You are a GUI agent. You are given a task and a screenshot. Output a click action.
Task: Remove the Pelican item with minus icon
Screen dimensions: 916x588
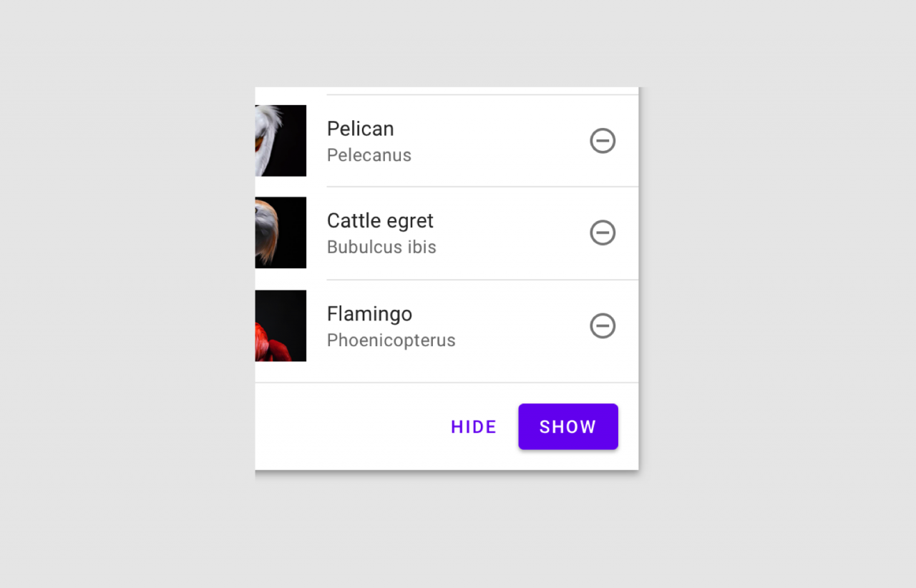(x=603, y=141)
